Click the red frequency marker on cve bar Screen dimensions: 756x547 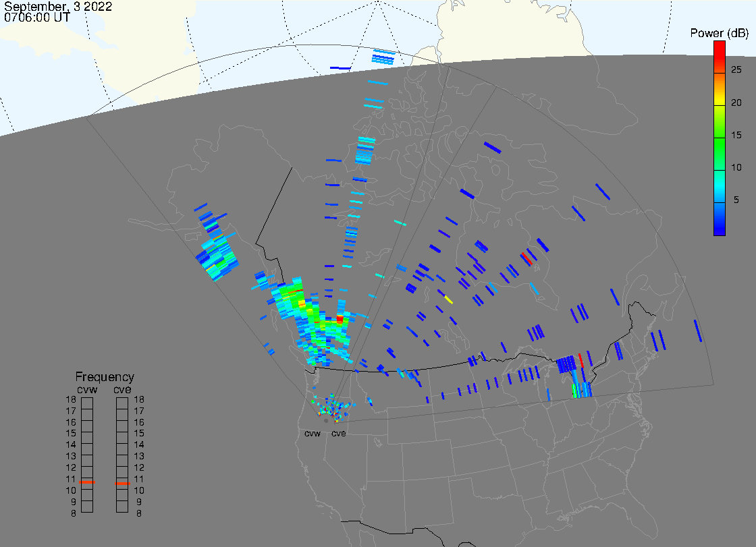(122, 484)
